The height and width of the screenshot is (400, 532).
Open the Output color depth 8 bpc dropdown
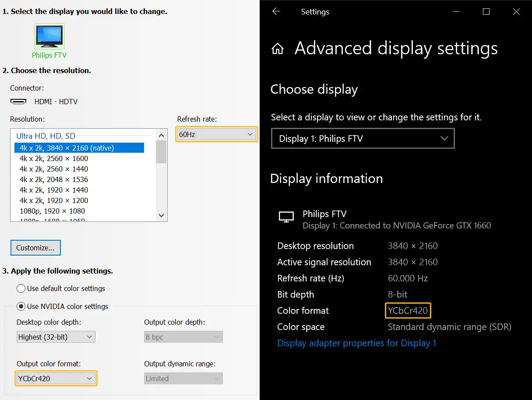coord(183,337)
